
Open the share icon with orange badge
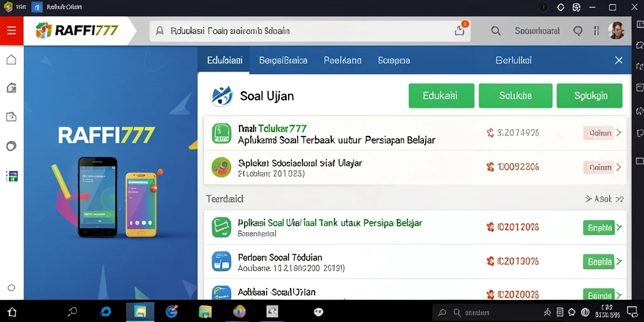point(460,30)
